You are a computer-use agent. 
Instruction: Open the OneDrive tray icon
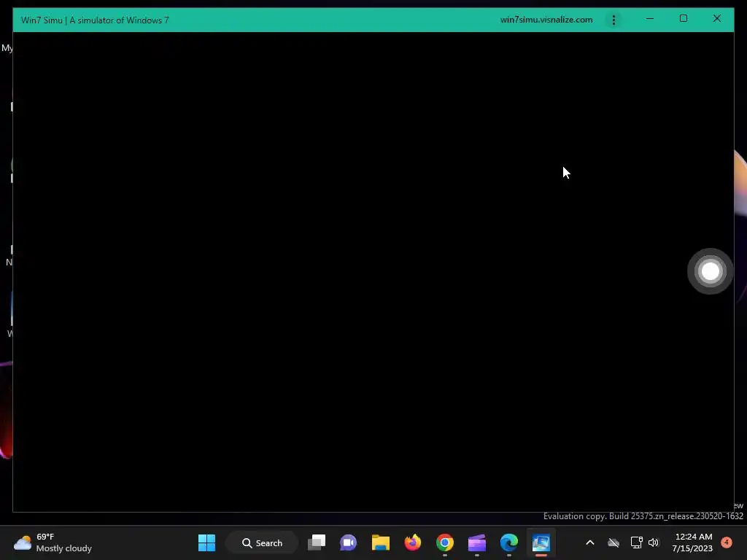coord(613,542)
